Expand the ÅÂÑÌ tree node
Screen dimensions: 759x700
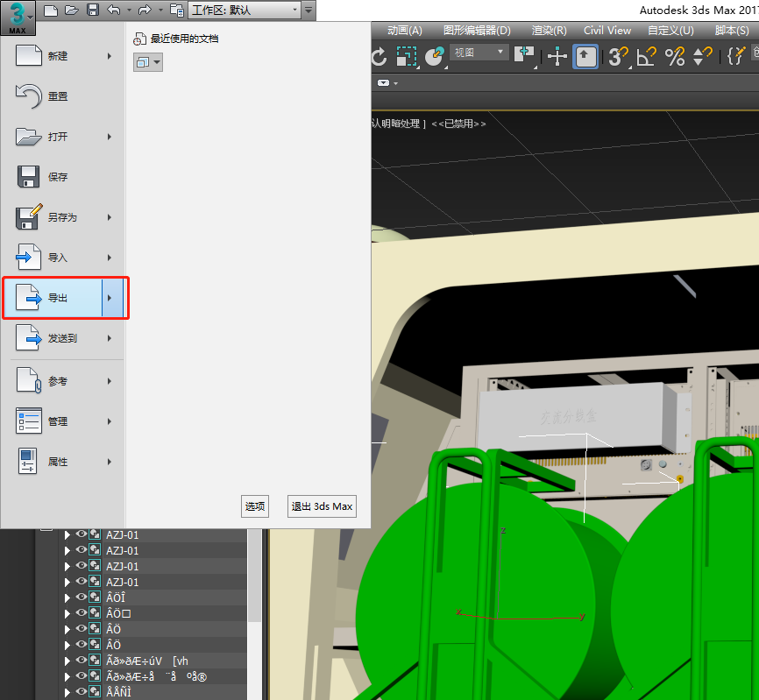click(x=67, y=692)
